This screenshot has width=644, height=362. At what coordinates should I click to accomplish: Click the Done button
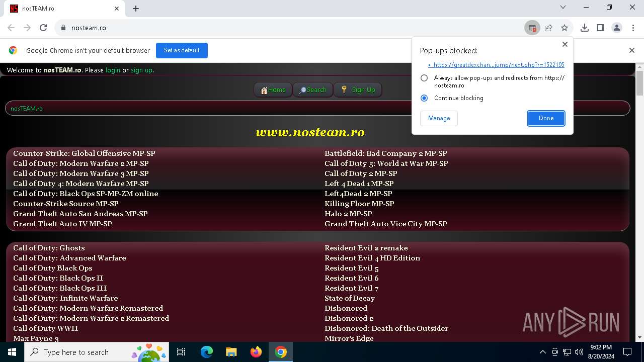pyautogui.click(x=546, y=118)
